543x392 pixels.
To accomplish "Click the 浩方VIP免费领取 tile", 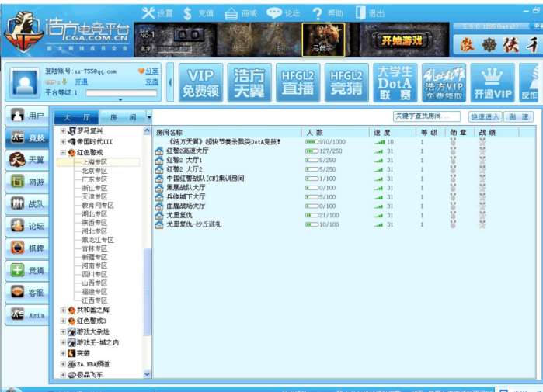I will pos(444,83).
